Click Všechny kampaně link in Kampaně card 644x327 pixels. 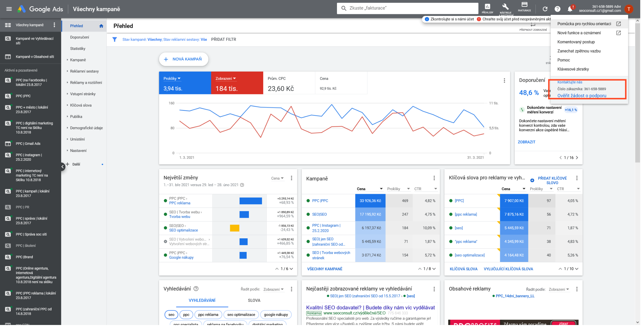click(326, 270)
